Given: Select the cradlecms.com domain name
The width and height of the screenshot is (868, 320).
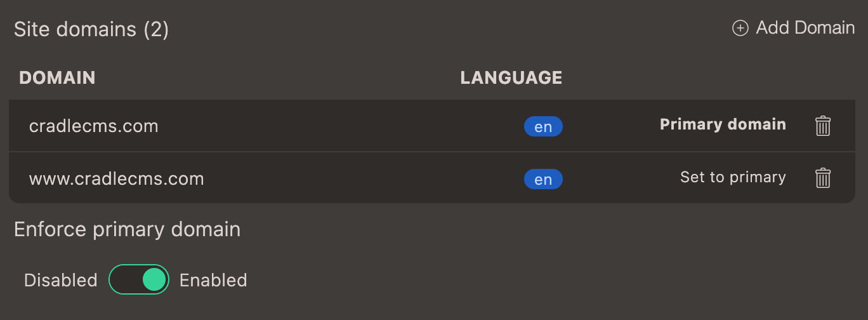Looking at the screenshot, I should coord(93,126).
